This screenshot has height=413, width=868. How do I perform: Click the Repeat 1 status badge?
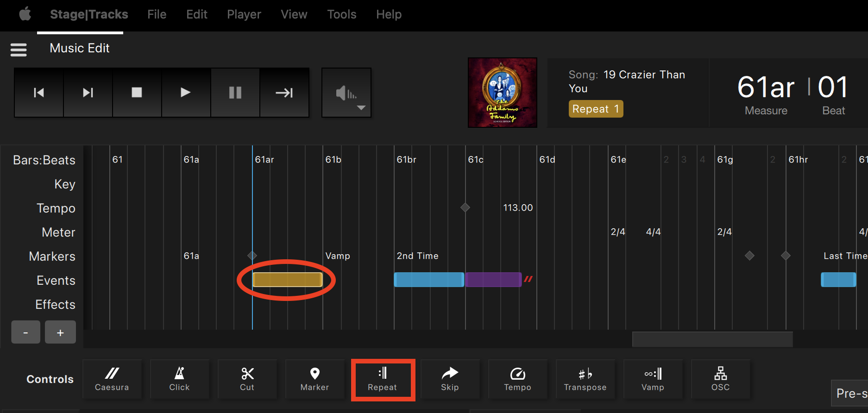click(x=596, y=109)
